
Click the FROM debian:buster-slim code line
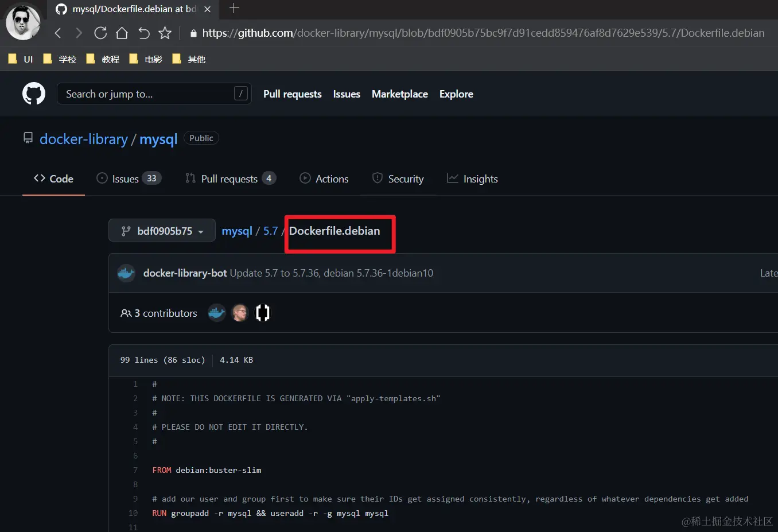(207, 470)
